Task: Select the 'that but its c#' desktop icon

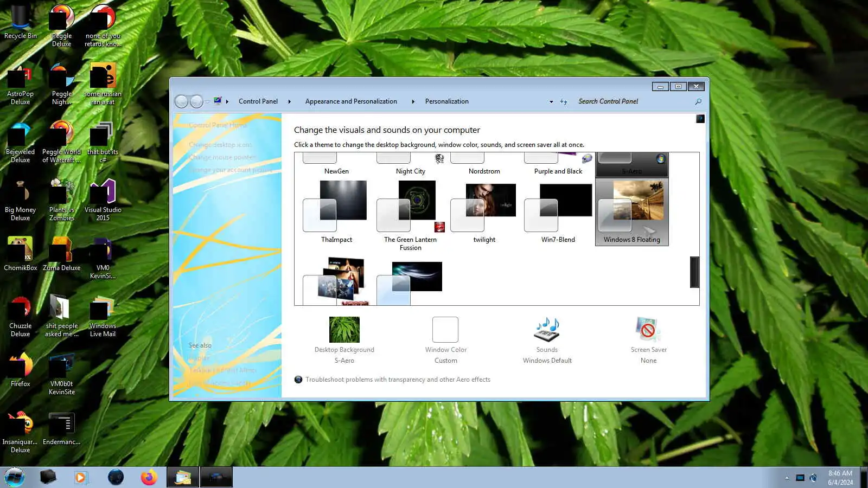Action: 103,142
